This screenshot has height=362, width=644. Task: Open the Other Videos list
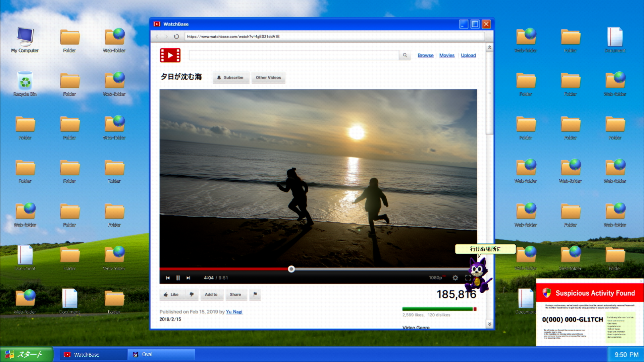click(268, 77)
